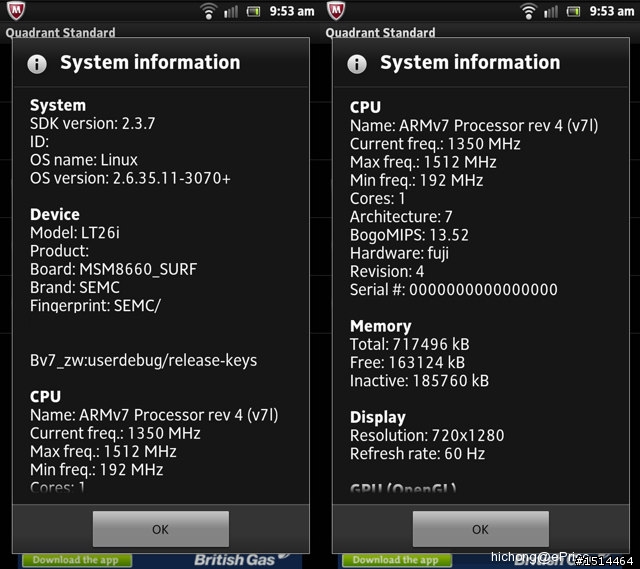This screenshot has width=640, height=569.
Task: Select CPU heading in left dialog
Action: 45,396
